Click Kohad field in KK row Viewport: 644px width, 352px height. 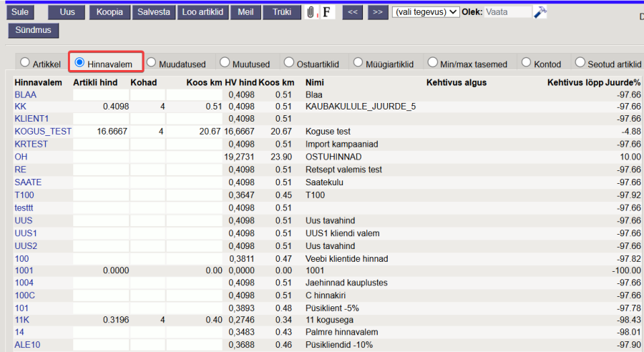(x=148, y=107)
